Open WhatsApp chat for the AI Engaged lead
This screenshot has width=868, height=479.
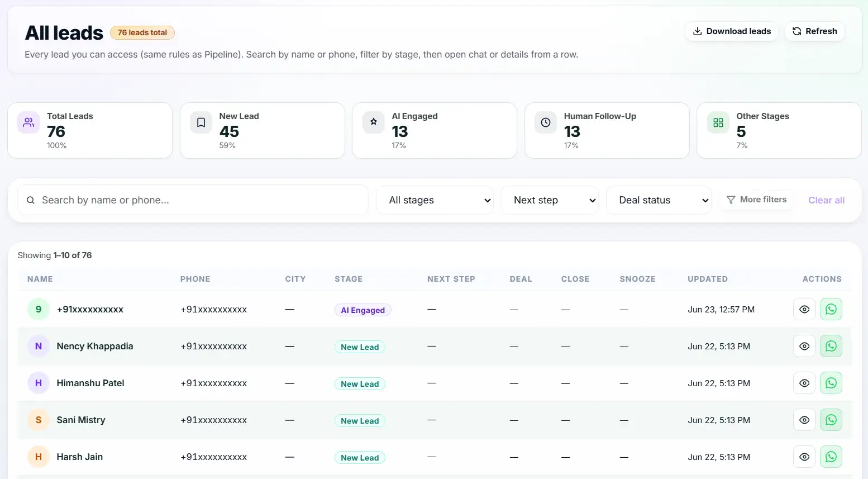(831, 309)
